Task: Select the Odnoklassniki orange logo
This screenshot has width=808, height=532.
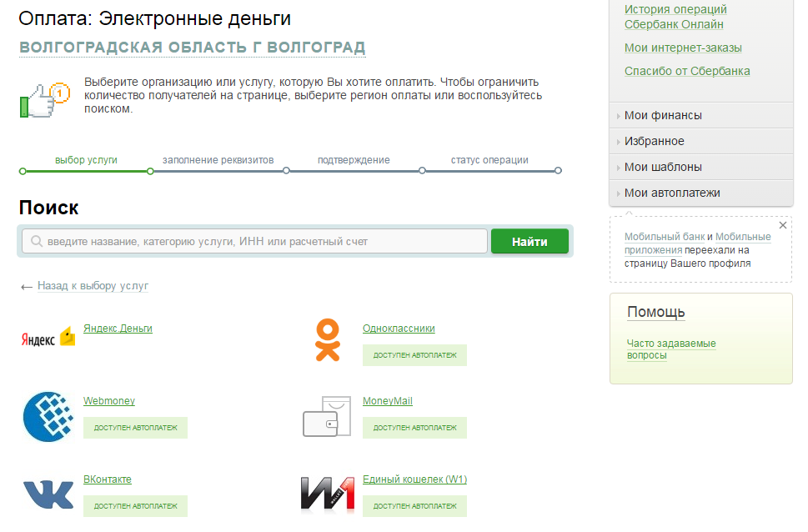Action: (x=328, y=340)
